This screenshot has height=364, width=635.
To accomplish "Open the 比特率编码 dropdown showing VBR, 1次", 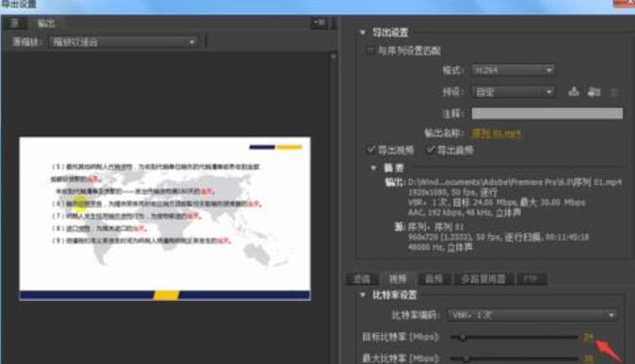I will coord(532,315).
